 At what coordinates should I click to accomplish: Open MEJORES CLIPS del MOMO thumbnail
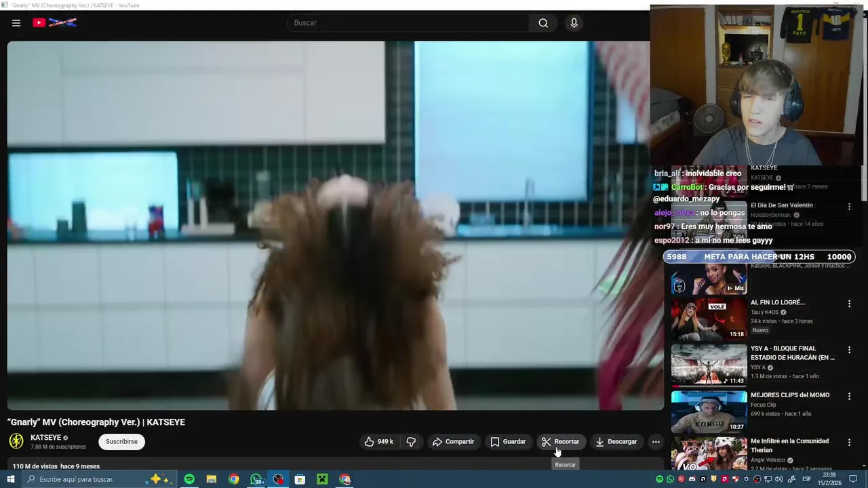pos(709,411)
